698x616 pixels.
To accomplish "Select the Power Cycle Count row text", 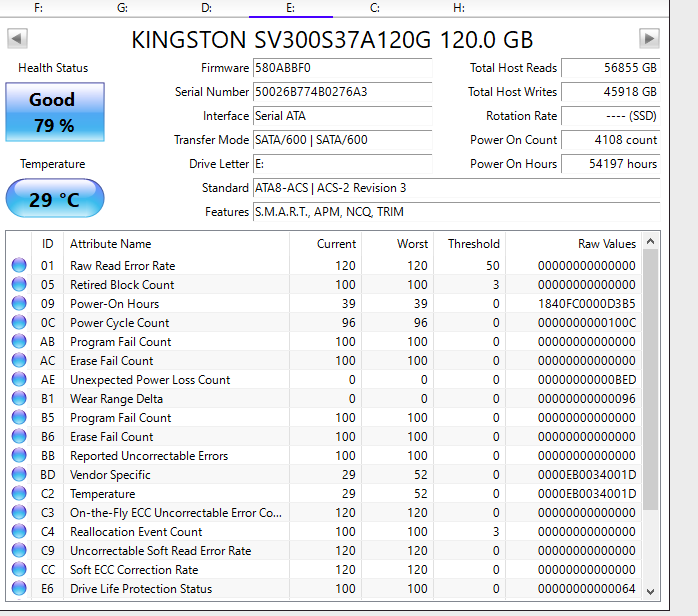I will [x=119, y=323].
